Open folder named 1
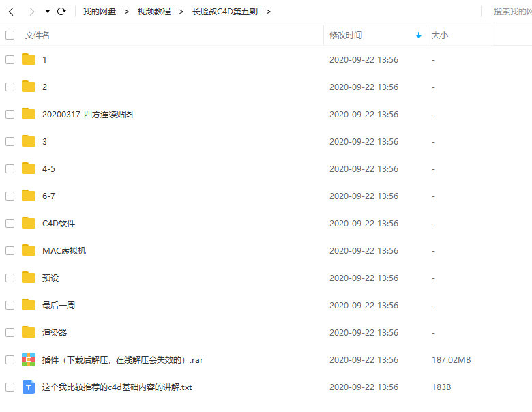The width and height of the screenshot is (532, 412). click(44, 60)
